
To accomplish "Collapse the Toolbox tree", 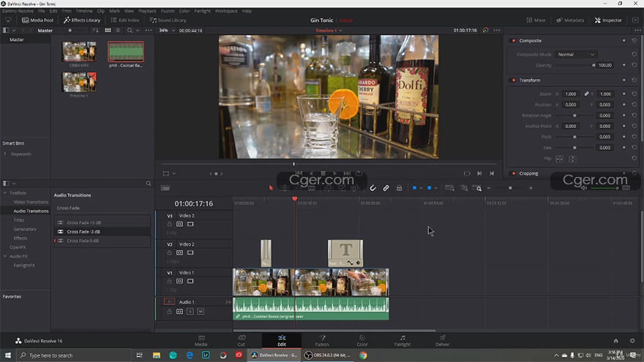I will tap(5, 193).
